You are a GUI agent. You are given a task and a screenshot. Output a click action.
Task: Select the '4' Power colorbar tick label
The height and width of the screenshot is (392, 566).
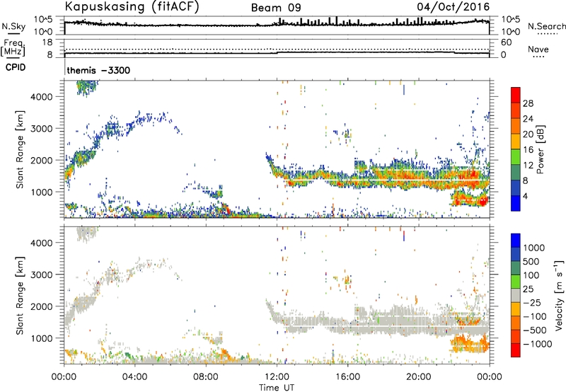click(x=525, y=196)
